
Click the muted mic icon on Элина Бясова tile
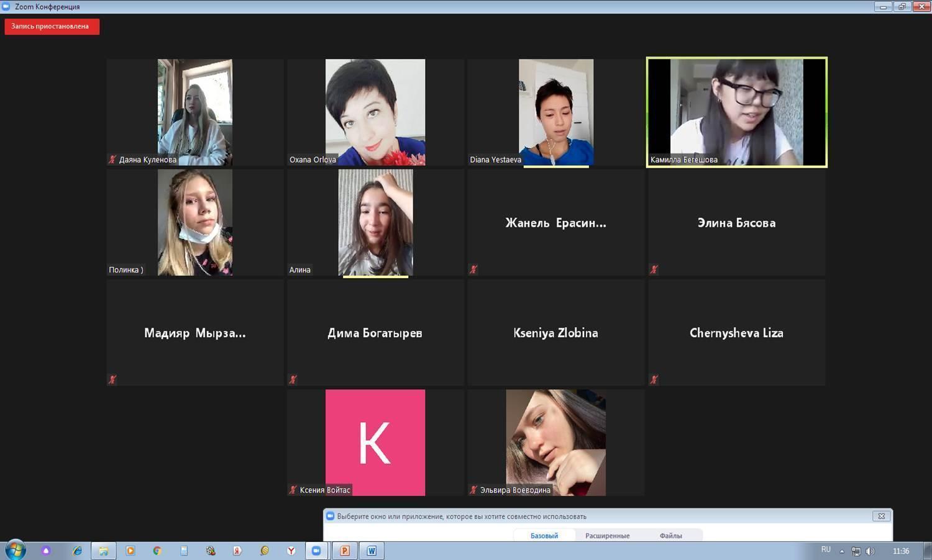654,269
